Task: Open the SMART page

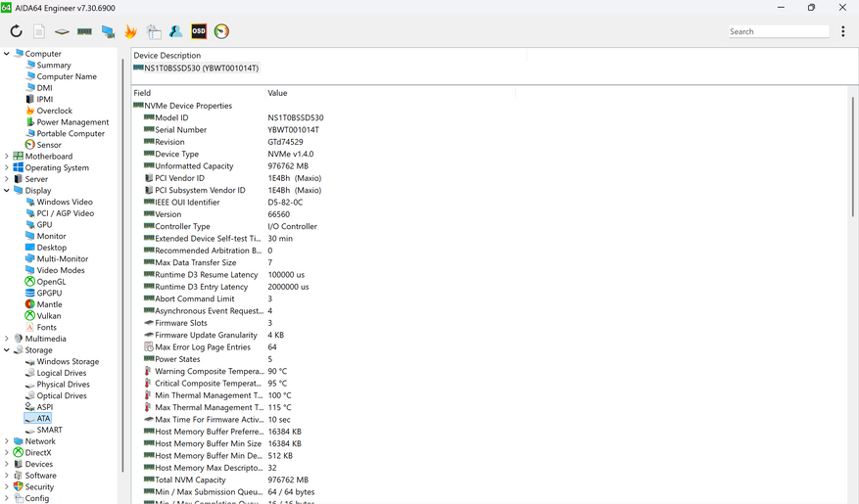Action: tap(49, 431)
